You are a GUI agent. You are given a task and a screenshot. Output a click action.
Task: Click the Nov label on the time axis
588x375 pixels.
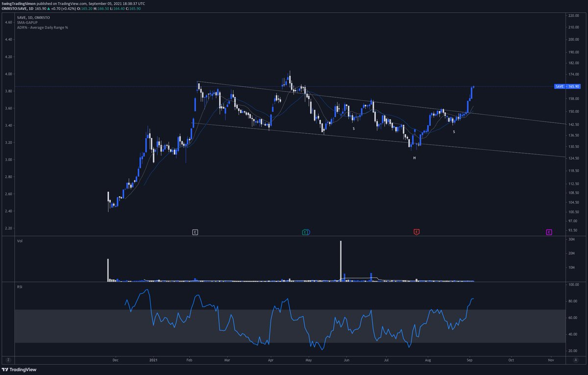coord(550,360)
